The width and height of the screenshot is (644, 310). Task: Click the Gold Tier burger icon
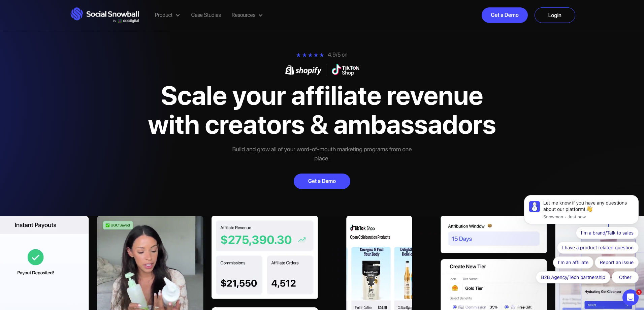point(455,288)
